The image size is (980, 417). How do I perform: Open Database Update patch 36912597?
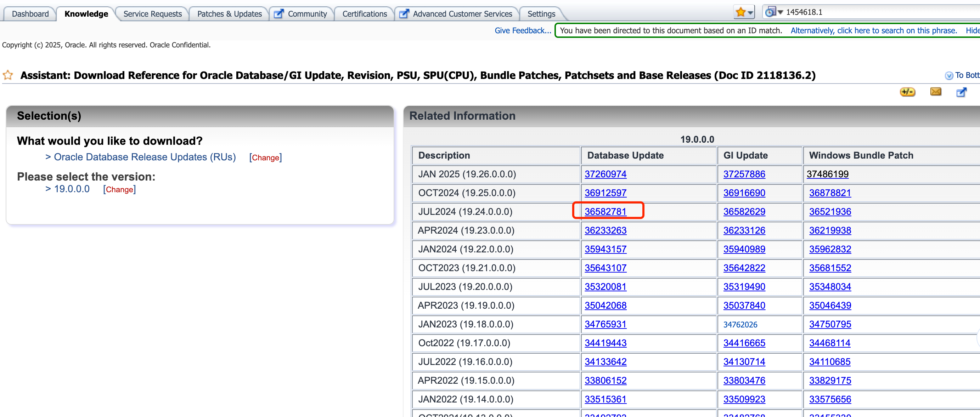point(605,193)
